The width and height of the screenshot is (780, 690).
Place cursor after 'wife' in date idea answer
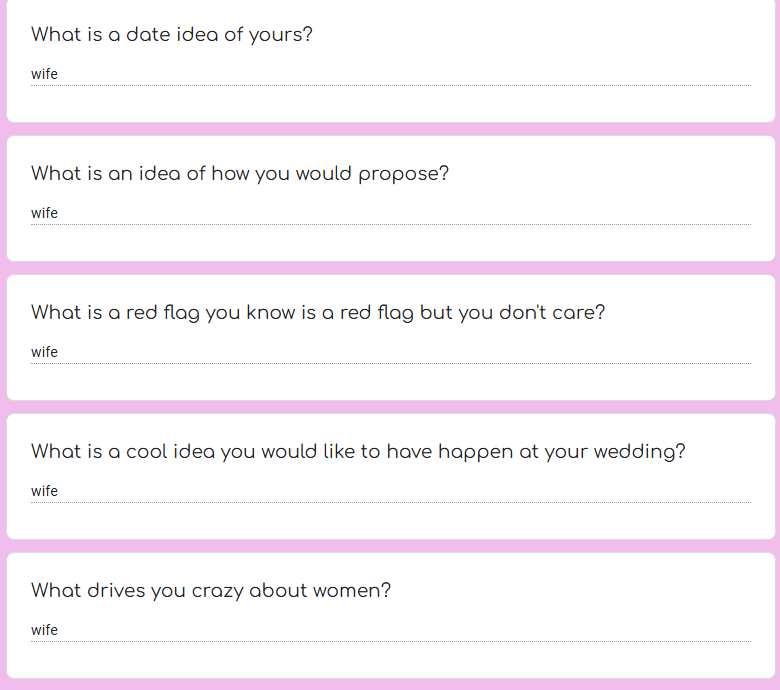pos(59,74)
